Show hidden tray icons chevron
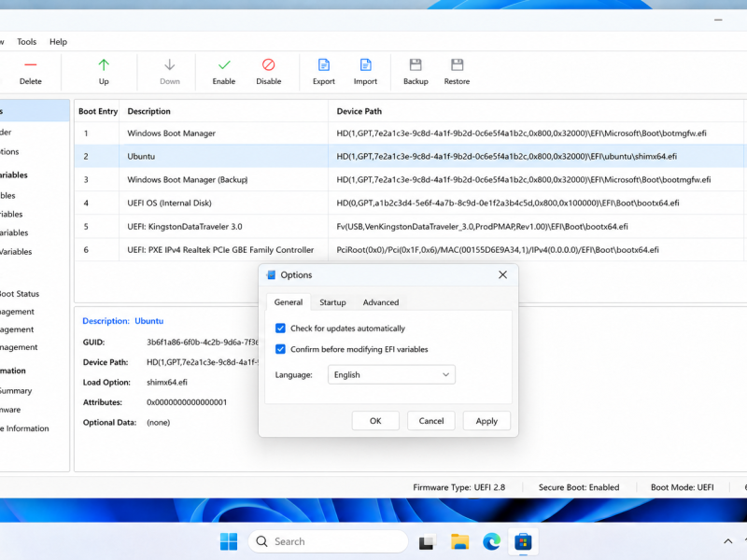Viewport: 747px width, 560px height. tap(728, 541)
